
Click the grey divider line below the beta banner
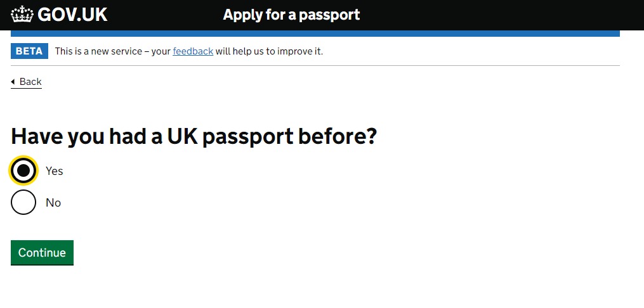[315, 66]
